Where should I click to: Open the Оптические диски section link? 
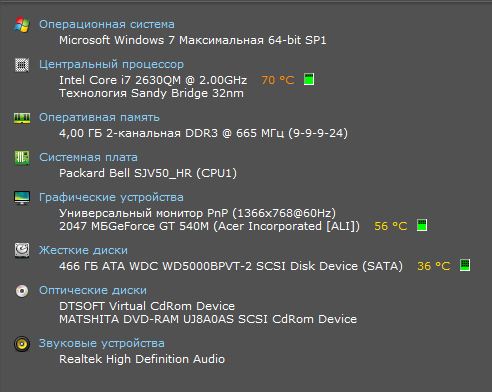(93, 290)
